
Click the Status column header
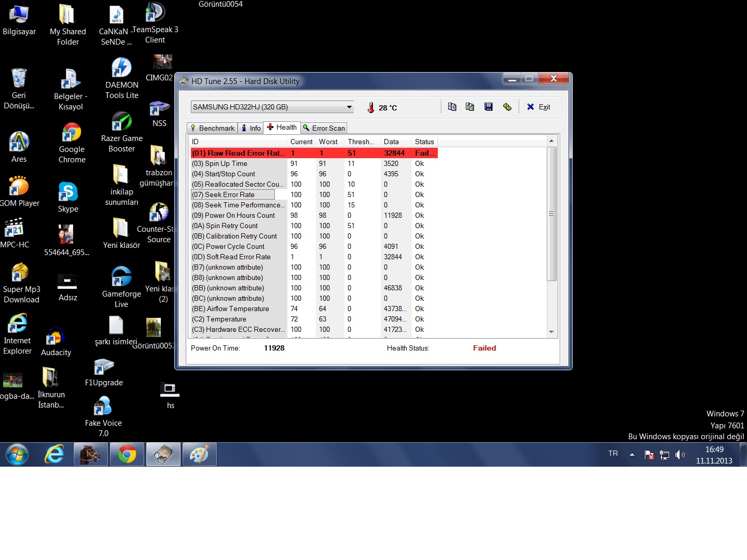tap(424, 142)
